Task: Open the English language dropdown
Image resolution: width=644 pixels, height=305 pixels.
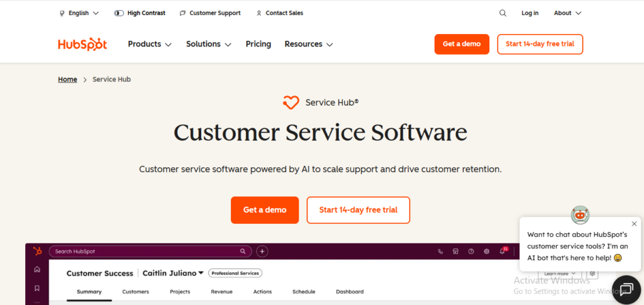Action: click(x=79, y=13)
